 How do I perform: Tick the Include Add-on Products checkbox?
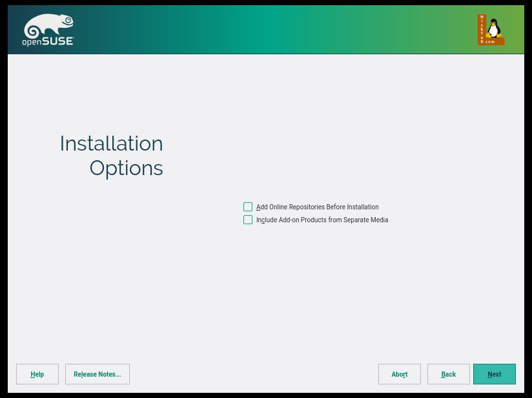coord(248,220)
